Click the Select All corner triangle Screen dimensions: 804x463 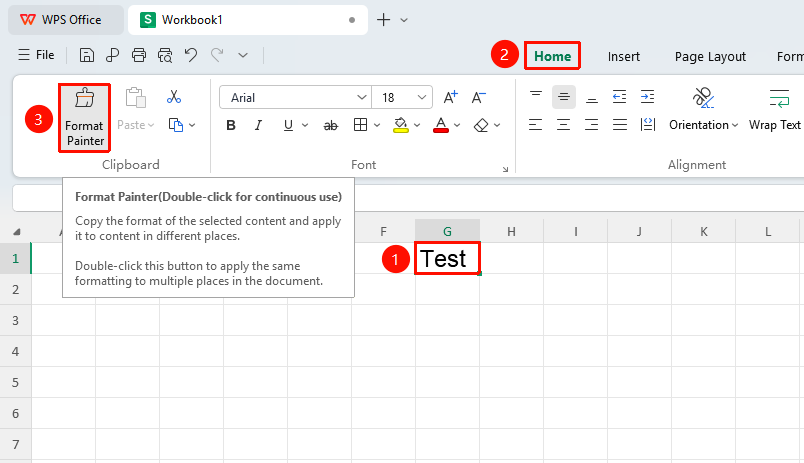[x=16, y=232]
